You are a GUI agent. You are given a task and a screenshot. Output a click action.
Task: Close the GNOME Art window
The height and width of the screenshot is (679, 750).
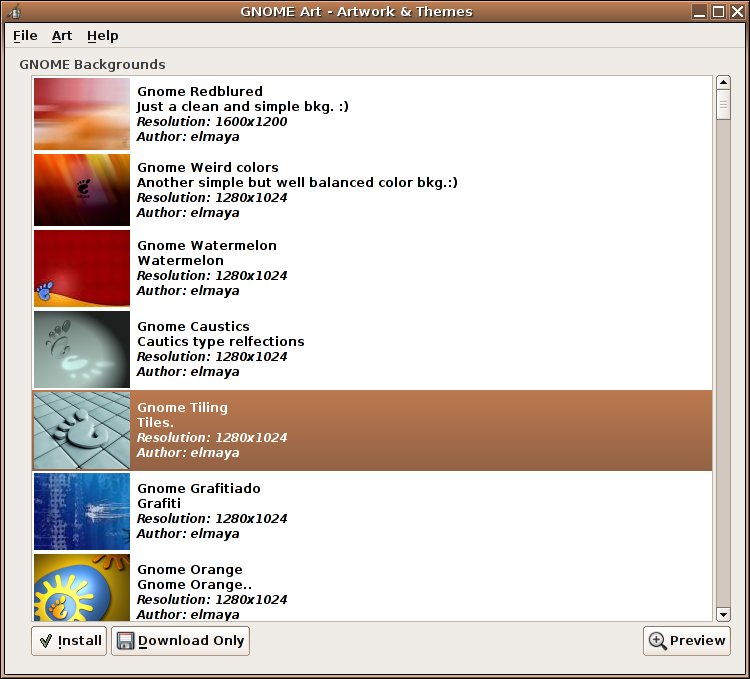737,11
